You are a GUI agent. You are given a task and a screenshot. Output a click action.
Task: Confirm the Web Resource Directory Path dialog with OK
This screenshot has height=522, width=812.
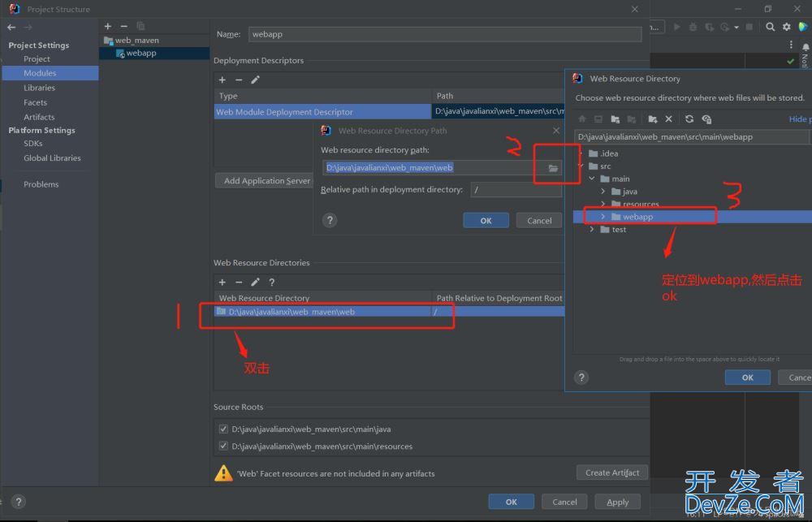point(486,221)
